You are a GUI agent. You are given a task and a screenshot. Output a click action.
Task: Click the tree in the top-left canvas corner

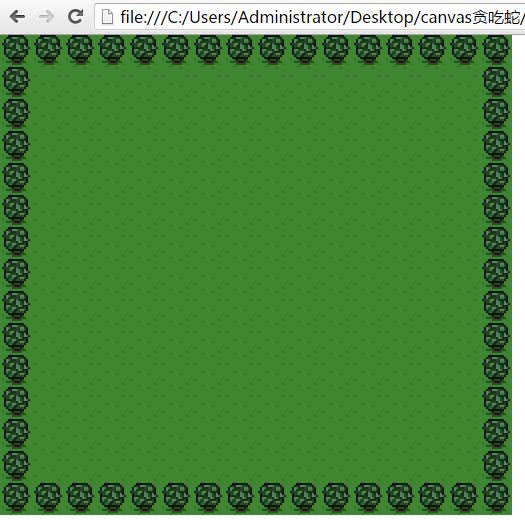point(16,49)
